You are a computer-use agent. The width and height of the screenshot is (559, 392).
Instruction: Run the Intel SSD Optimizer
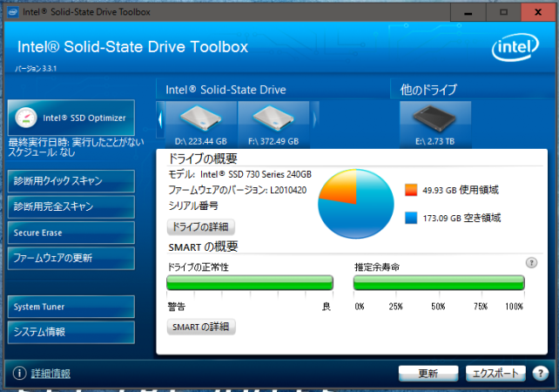point(71,118)
